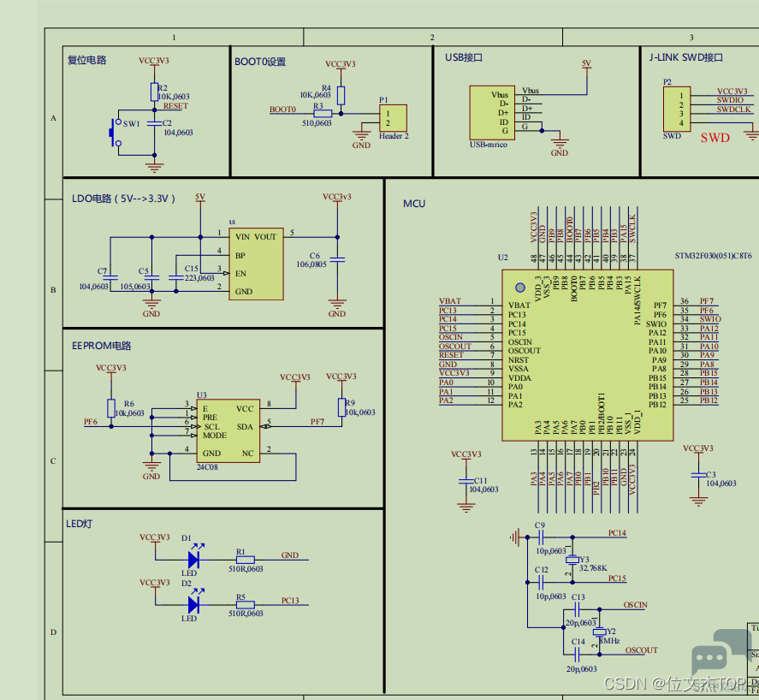The image size is (759, 700).
Task: Click the 'VBAT' net label left of MCU
Action: click(x=450, y=301)
